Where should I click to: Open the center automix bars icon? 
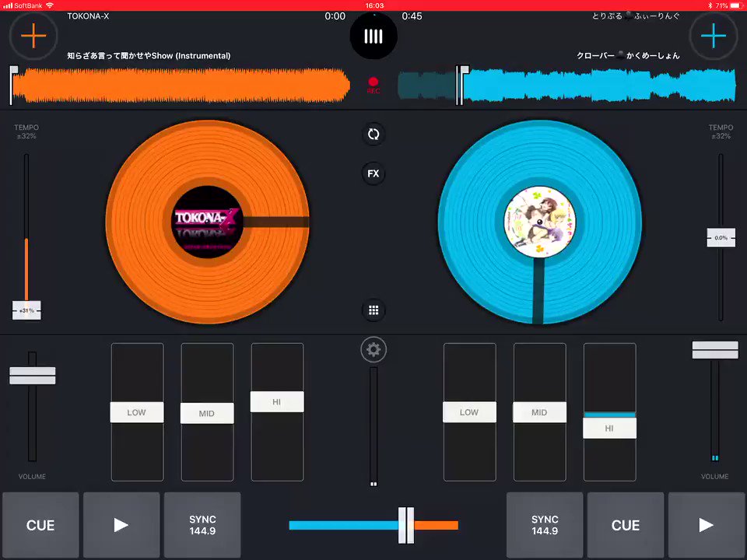[373, 37]
